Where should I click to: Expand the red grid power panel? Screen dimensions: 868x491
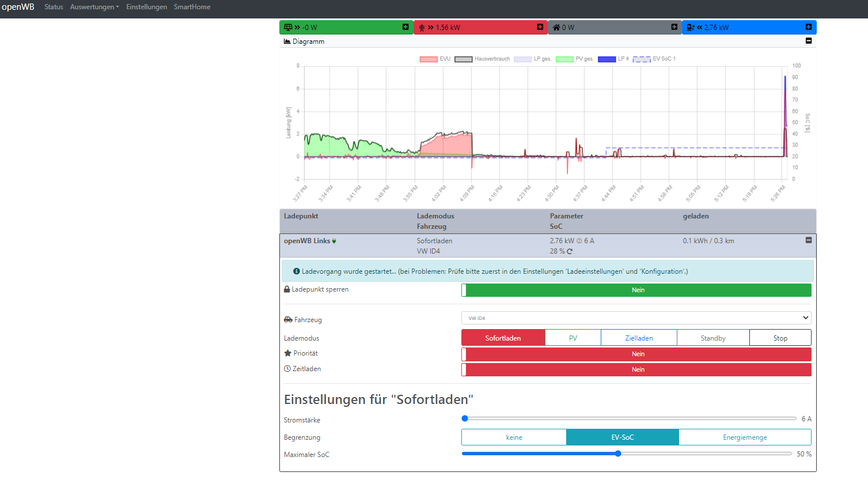click(540, 27)
